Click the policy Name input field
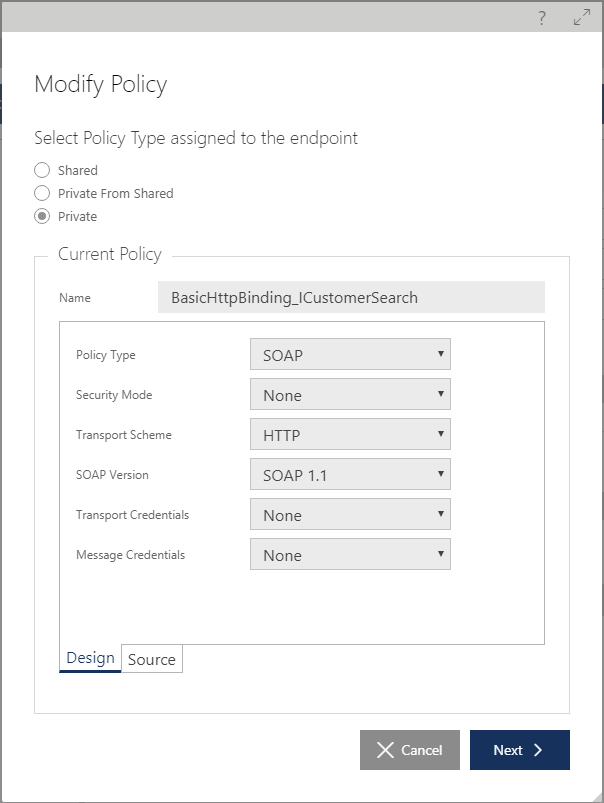Viewport: 604px width, 803px height. 351,297
